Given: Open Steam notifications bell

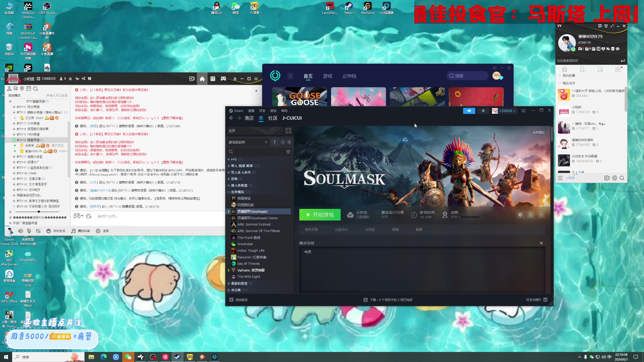Looking at the screenshot, I should click(x=483, y=111).
